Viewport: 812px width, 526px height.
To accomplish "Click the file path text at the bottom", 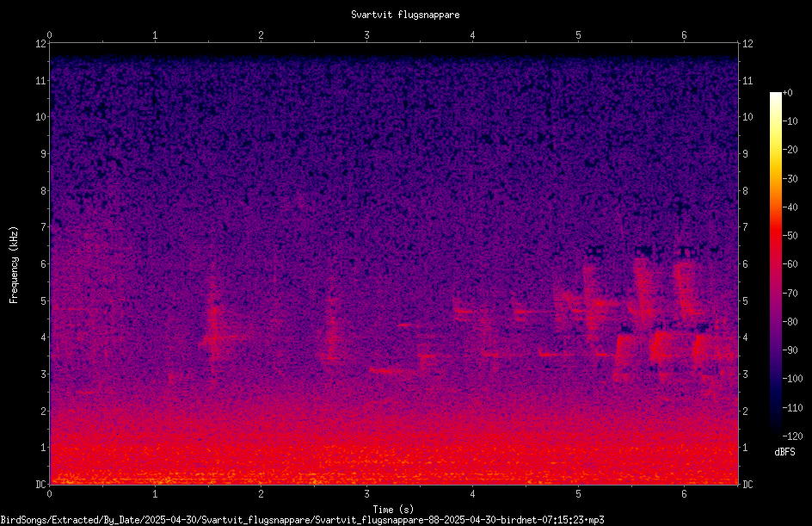I will tap(303, 520).
